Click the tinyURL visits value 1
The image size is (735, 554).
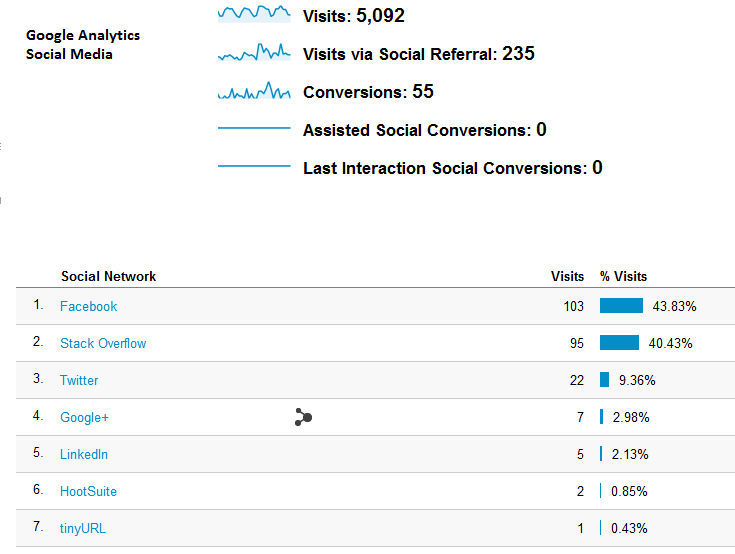tap(581, 528)
